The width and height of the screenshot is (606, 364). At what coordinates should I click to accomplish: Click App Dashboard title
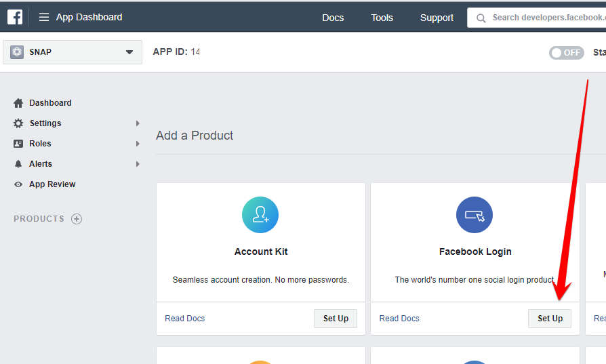click(89, 18)
